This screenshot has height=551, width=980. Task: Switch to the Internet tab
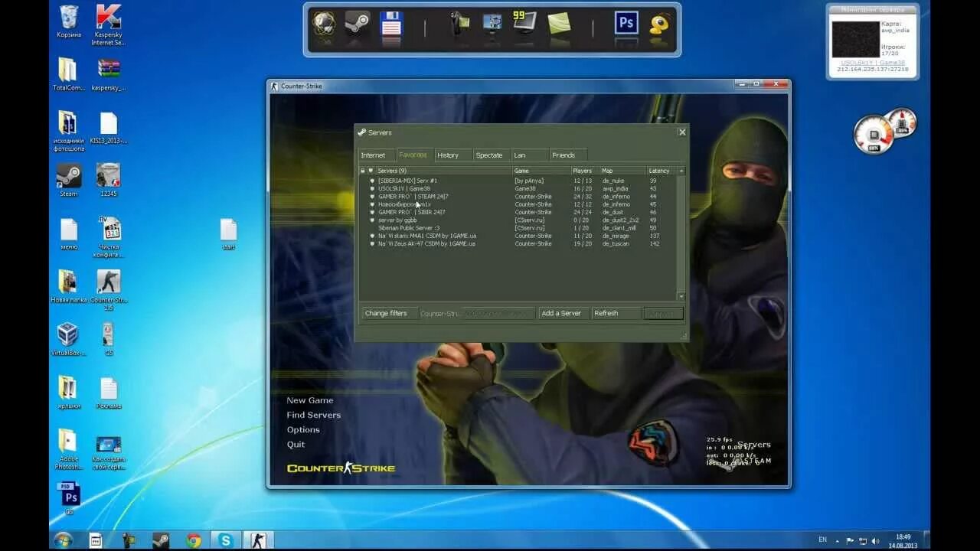click(x=376, y=155)
